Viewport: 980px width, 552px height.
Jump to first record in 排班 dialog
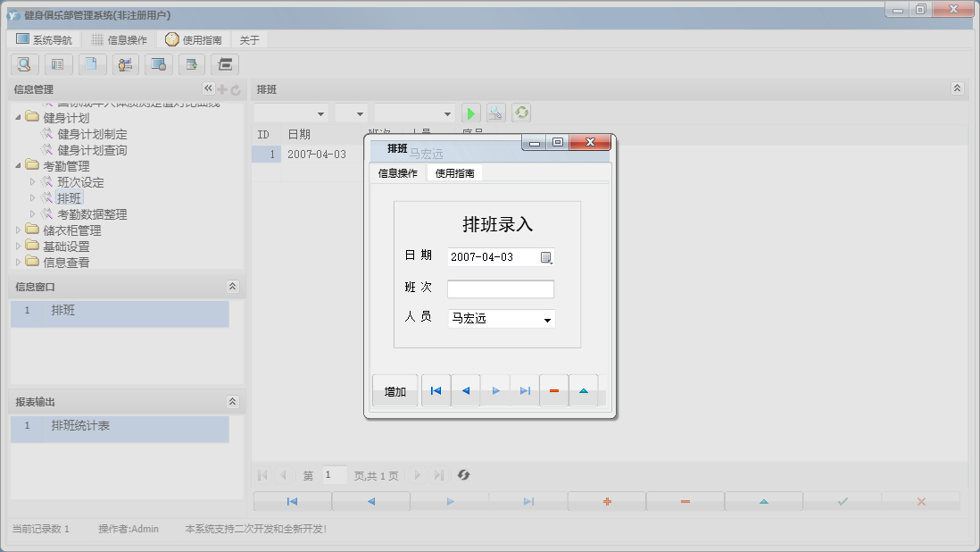pos(436,391)
